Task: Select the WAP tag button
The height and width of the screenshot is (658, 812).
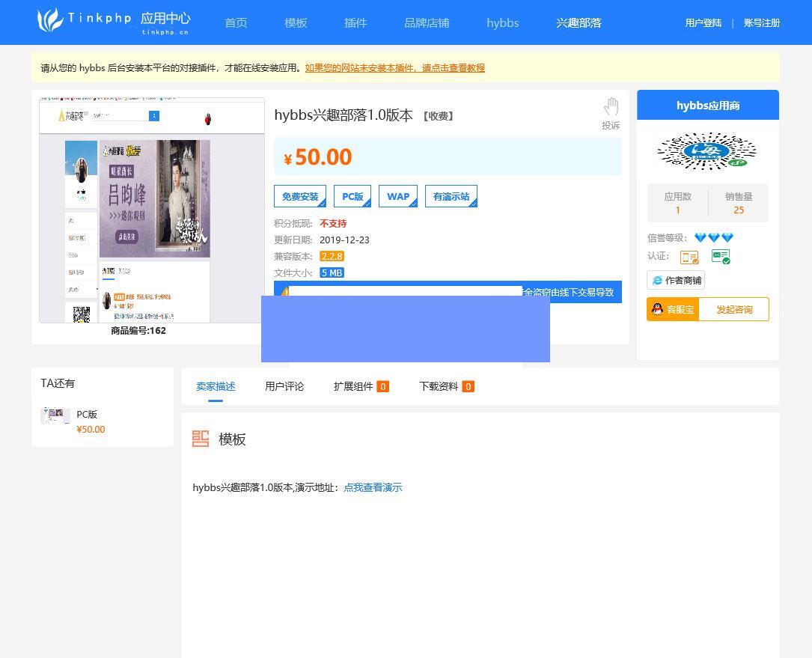Action: (x=397, y=196)
